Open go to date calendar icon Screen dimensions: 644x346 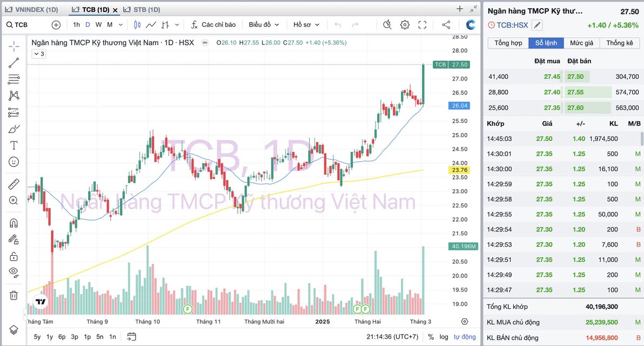coord(131,337)
